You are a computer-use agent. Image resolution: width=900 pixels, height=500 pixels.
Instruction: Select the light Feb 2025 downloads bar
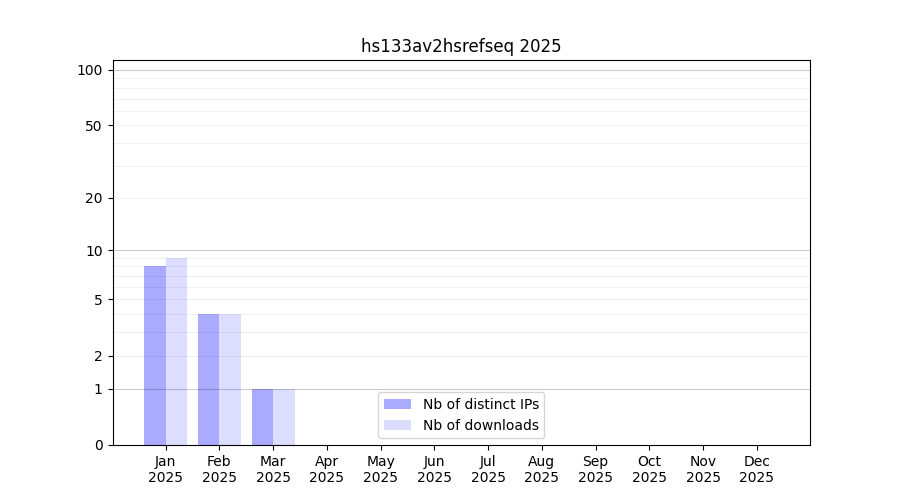click(x=230, y=379)
